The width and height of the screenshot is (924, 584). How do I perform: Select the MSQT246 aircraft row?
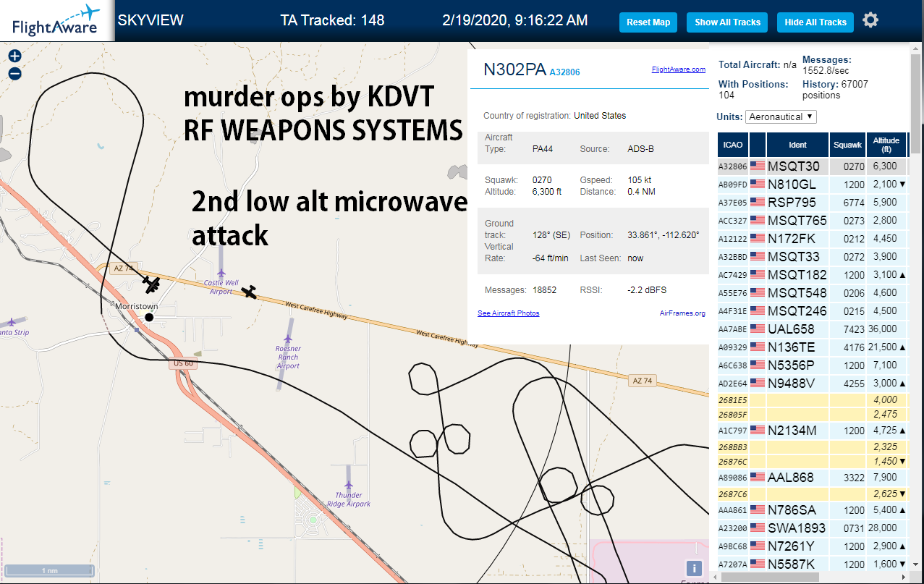tap(812, 311)
